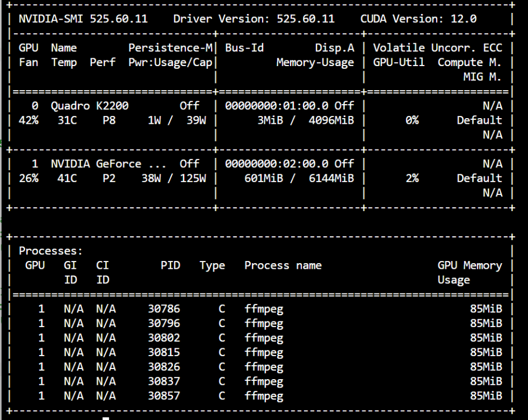Click the 42% fan speed value
This screenshot has width=528, height=420.
click(29, 120)
